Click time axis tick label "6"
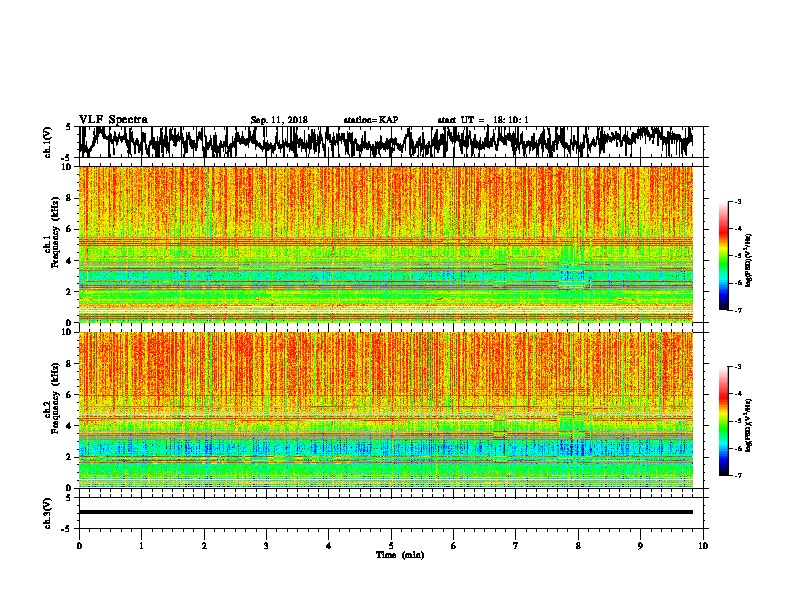 [x=454, y=546]
